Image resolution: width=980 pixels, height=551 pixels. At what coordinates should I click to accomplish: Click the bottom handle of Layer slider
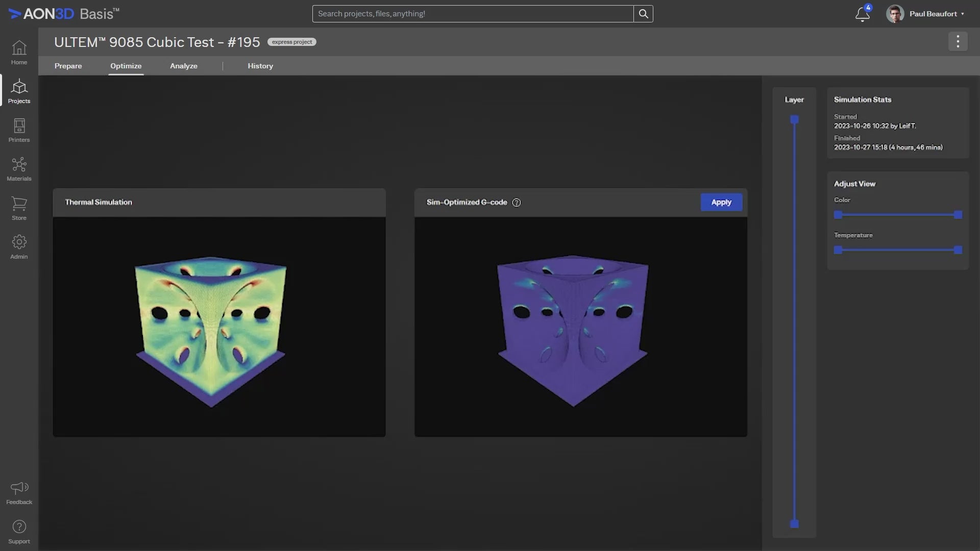(794, 523)
